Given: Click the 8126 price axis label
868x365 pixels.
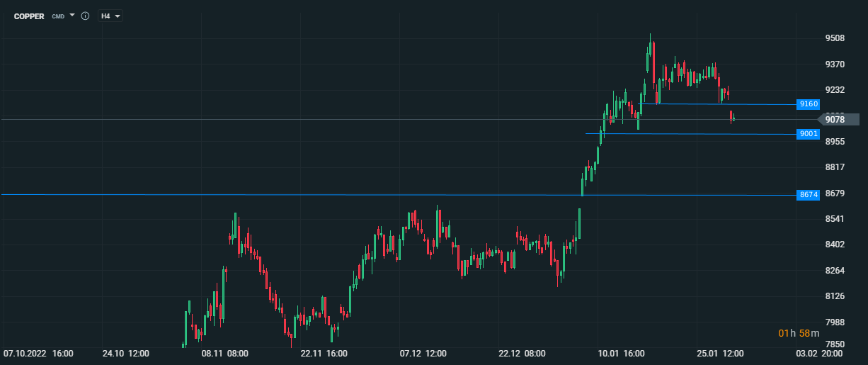Looking at the screenshot, I should point(835,296).
